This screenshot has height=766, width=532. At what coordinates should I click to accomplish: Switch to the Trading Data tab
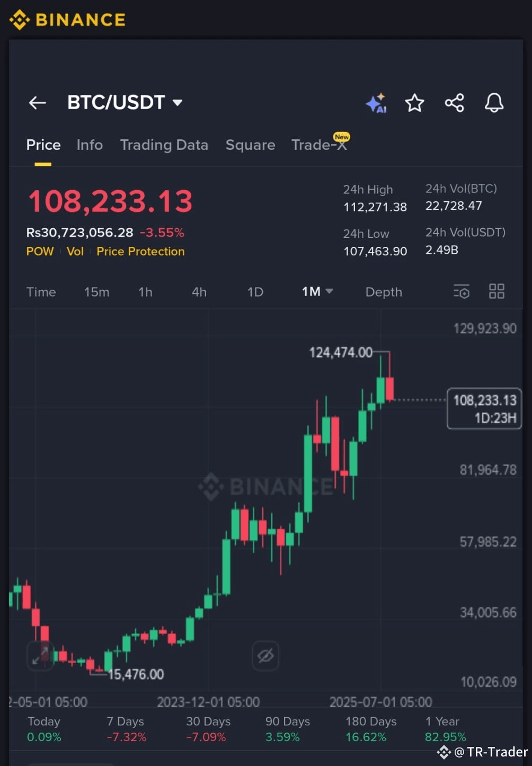(x=164, y=145)
